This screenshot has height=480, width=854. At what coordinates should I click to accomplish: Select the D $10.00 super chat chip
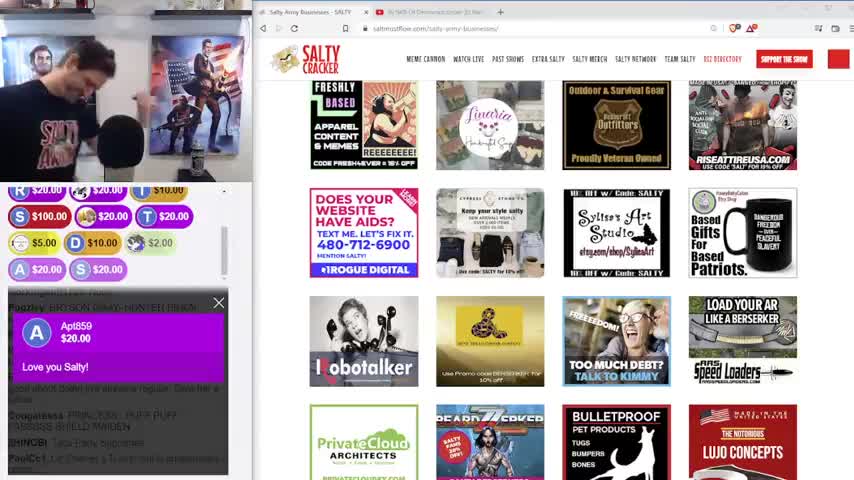tap(92, 243)
